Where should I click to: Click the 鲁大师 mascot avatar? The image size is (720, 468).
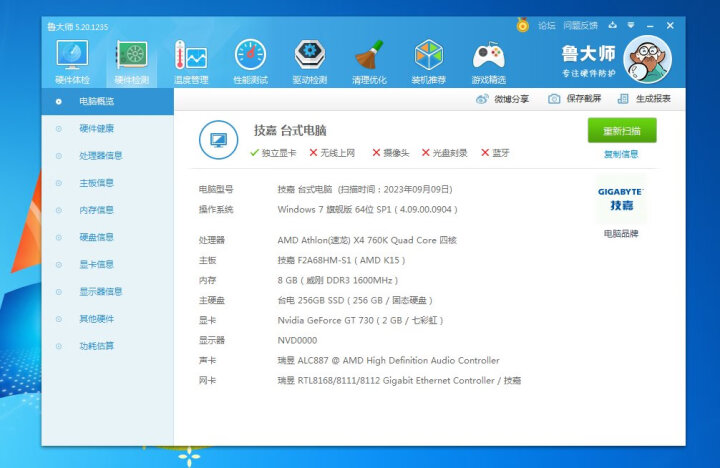click(647, 60)
